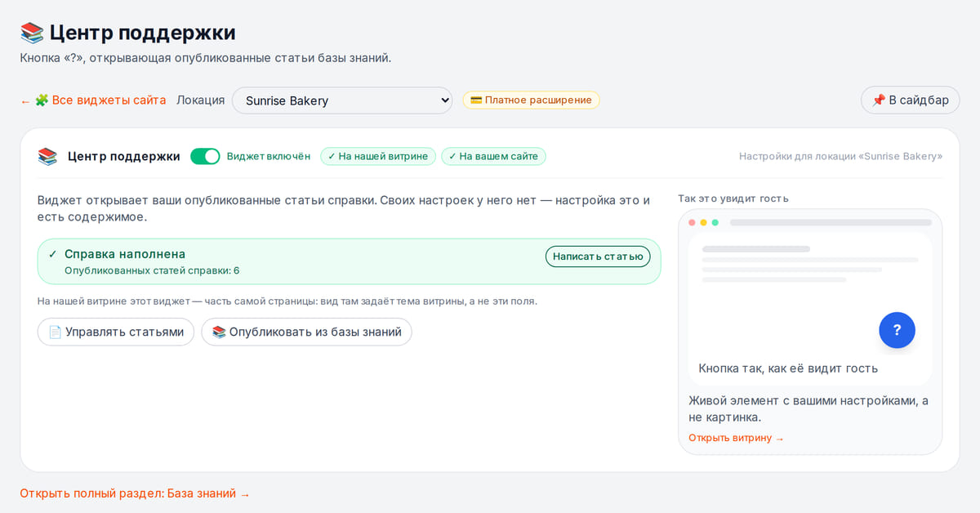Viewport: 980px width, 513px height.
Task: Toggle the Центр поддержки widget switch off
Action: (x=205, y=156)
